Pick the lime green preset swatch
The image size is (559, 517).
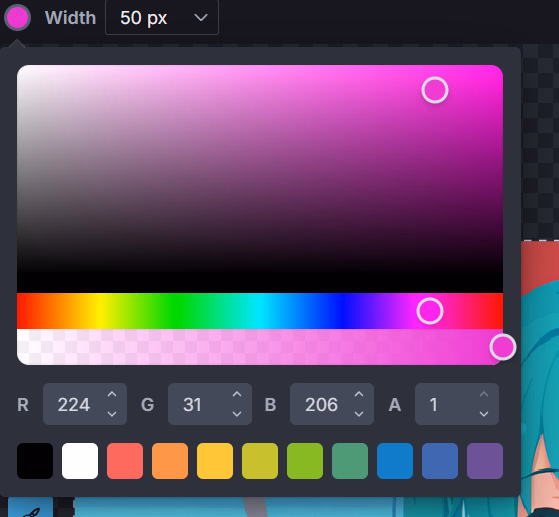click(305, 461)
